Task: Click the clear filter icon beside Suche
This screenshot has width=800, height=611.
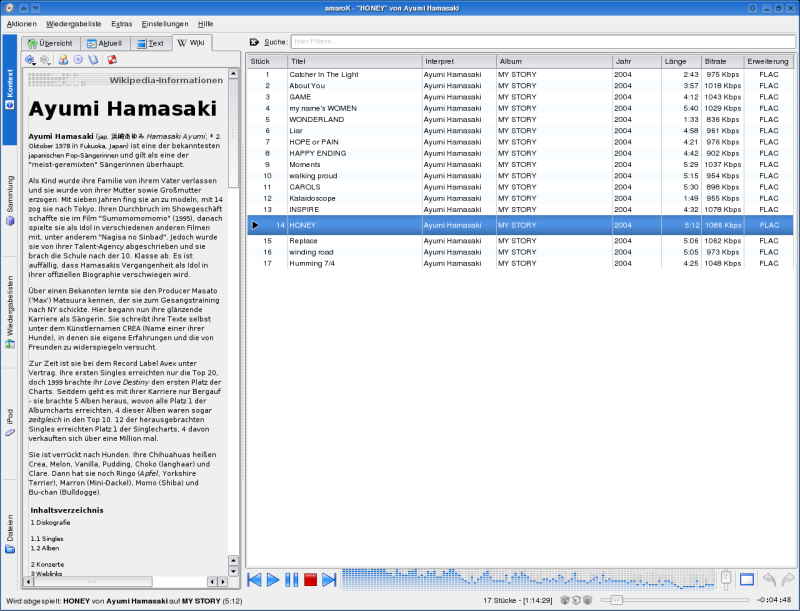Action: click(254, 42)
